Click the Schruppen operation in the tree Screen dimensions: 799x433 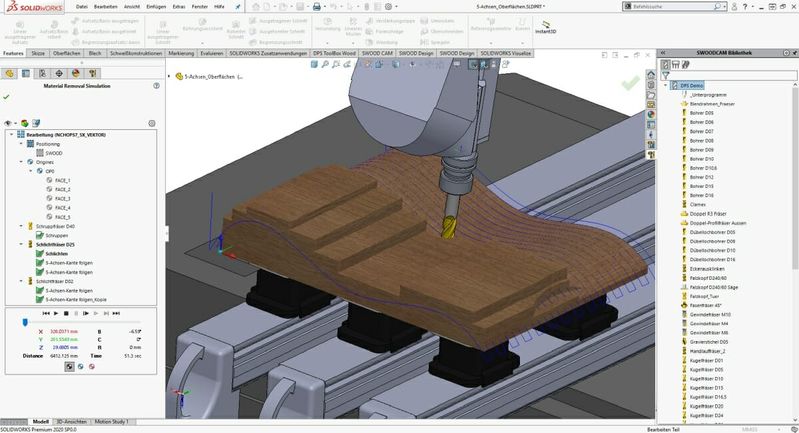[x=55, y=235]
